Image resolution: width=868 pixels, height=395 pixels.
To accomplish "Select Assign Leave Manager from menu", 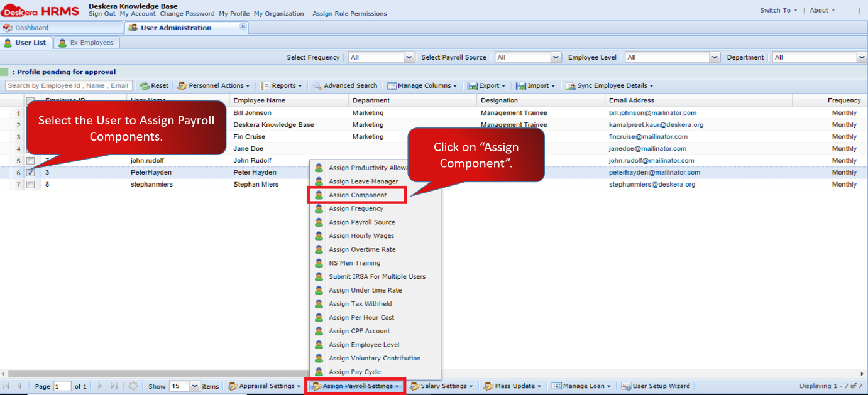I will click(x=375, y=181).
